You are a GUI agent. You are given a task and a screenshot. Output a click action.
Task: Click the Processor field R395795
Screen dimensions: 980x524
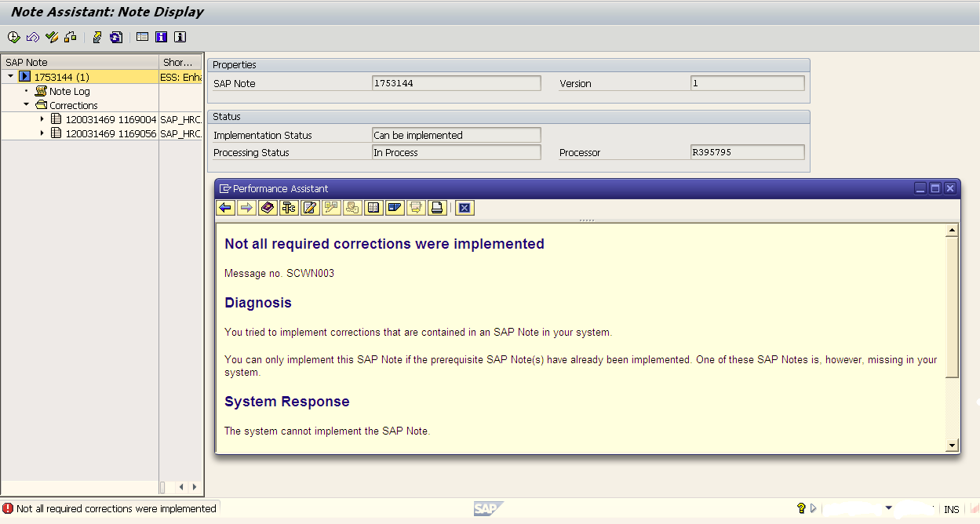pos(747,152)
